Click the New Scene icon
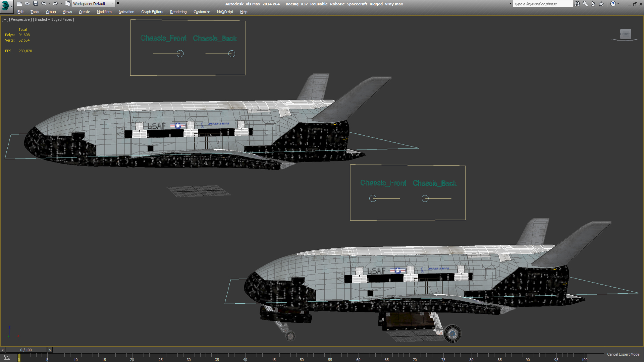644x362 pixels. pyautogui.click(x=19, y=4)
